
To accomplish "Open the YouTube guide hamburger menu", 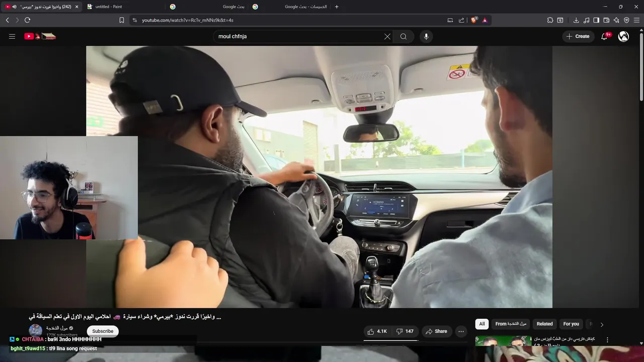I will 12,36.
